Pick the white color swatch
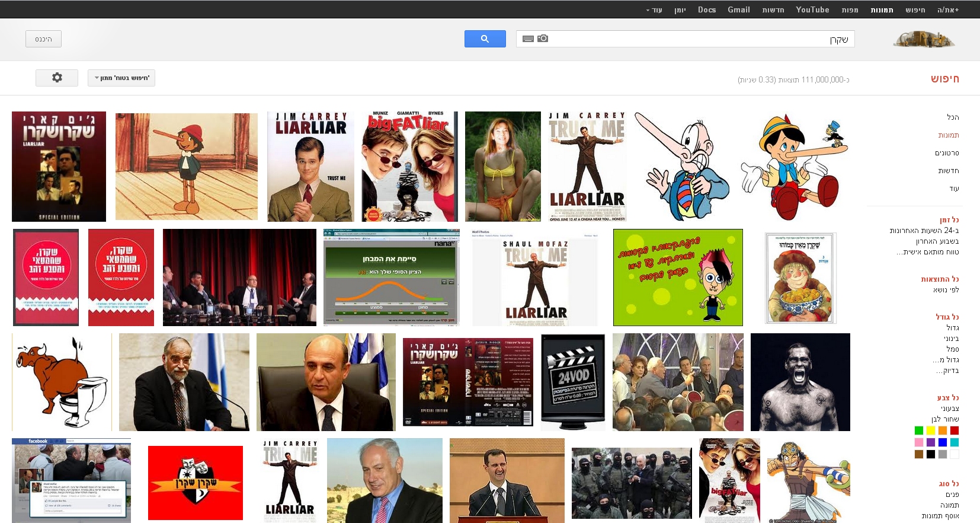This screenshot has height=523, width=980. pos(955,454)
